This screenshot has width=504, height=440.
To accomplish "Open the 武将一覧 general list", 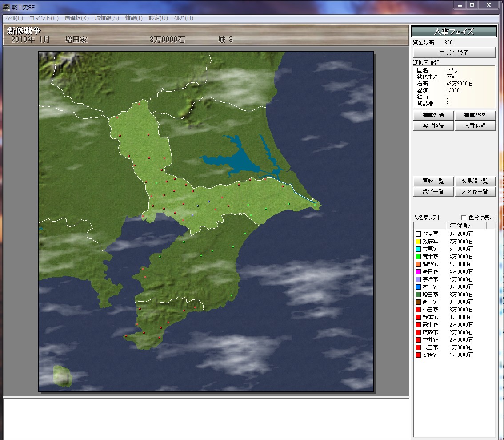I will (433, 192).
